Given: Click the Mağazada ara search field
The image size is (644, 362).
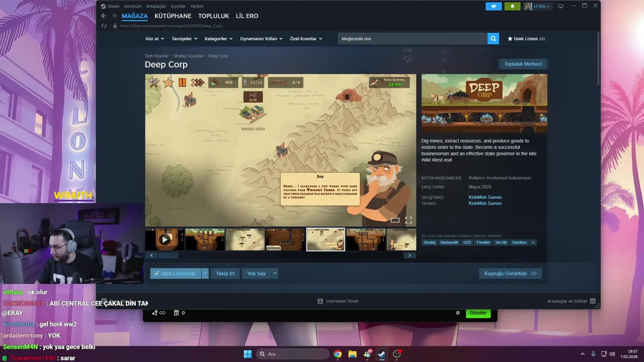Looking at the screenshot, I should click(x=413, y=39).
